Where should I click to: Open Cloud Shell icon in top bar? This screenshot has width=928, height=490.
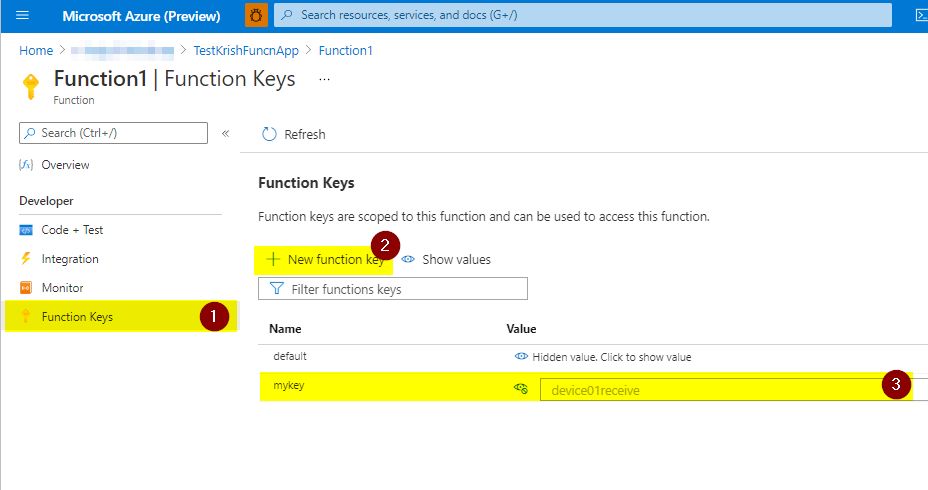pos(921,15)
